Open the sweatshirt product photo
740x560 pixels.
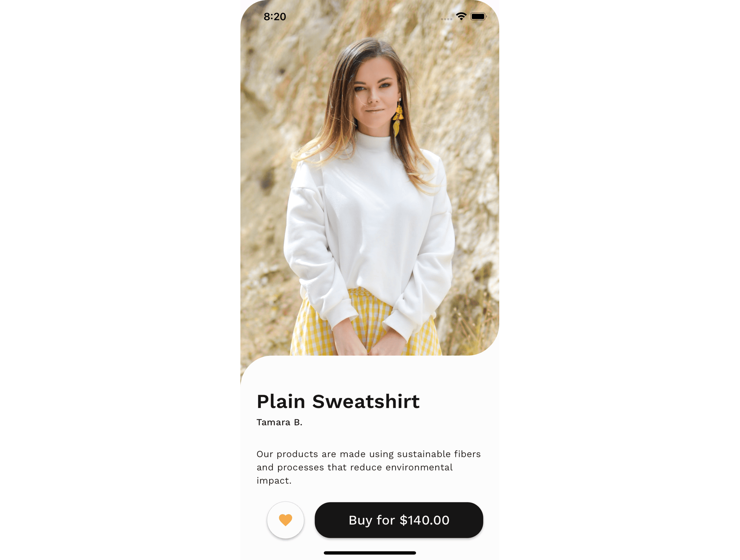click(369, 177)
